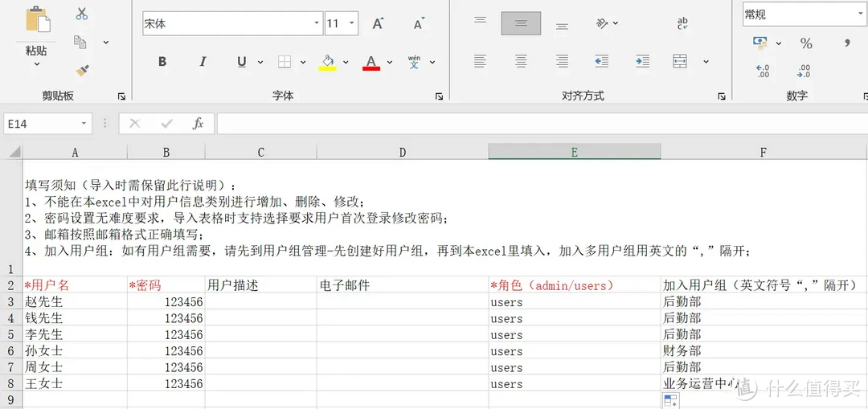Open the merge cells dropdown arrow
The image size is (868, 409).
[x=706, y=61]
